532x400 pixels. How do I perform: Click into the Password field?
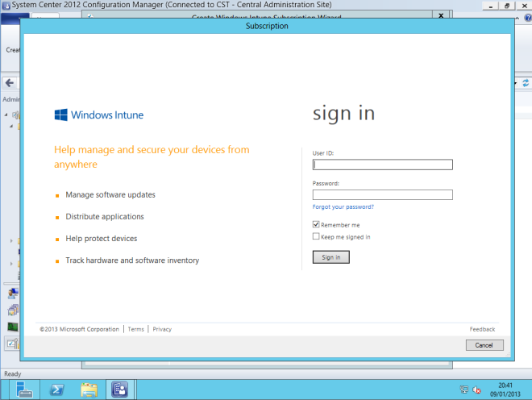click(x=382, y=194)
